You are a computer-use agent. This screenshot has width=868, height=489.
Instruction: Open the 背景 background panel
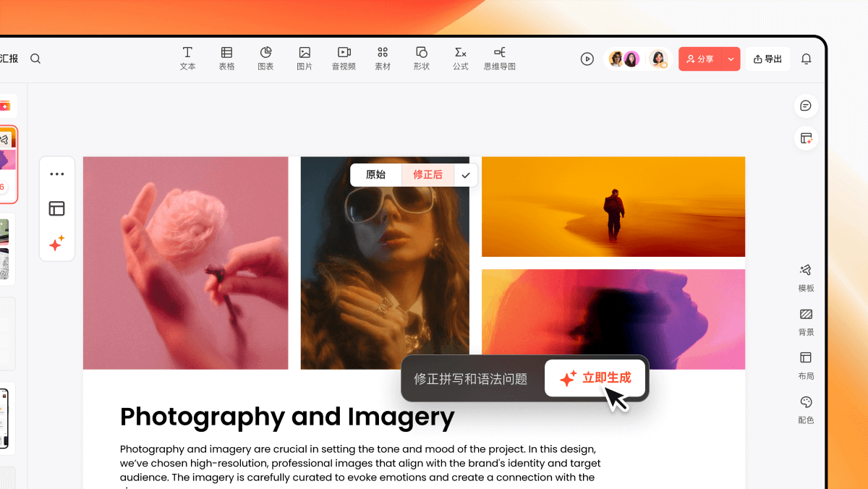806,321
